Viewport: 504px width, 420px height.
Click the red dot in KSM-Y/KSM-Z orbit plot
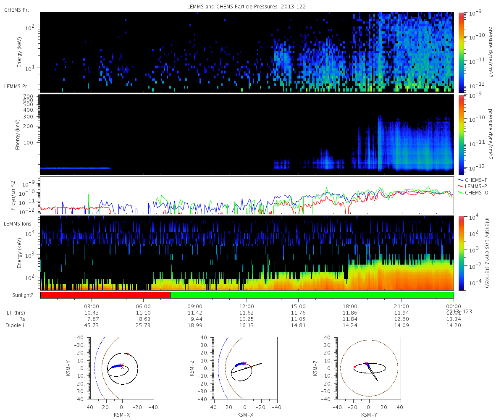pos(355,367)
